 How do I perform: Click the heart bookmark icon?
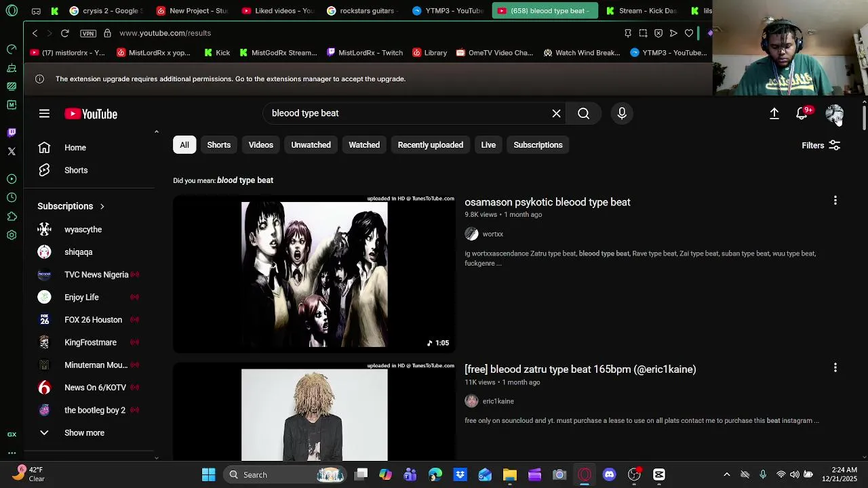(689, 33)
